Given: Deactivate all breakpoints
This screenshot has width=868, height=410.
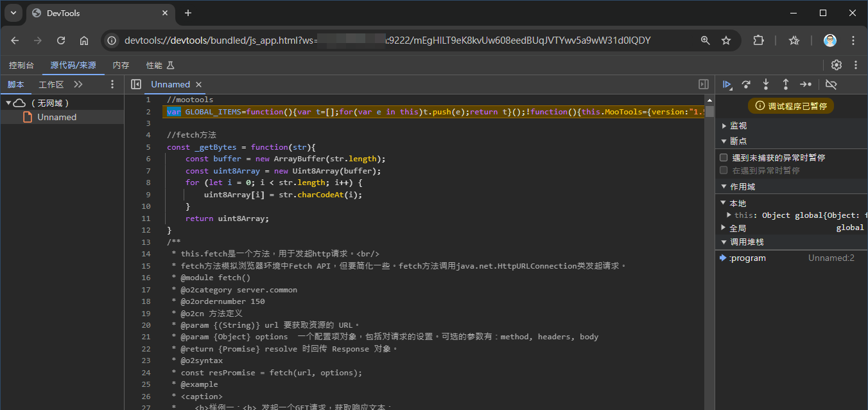Looking at the screenshot, I should (x=831, y=84).
